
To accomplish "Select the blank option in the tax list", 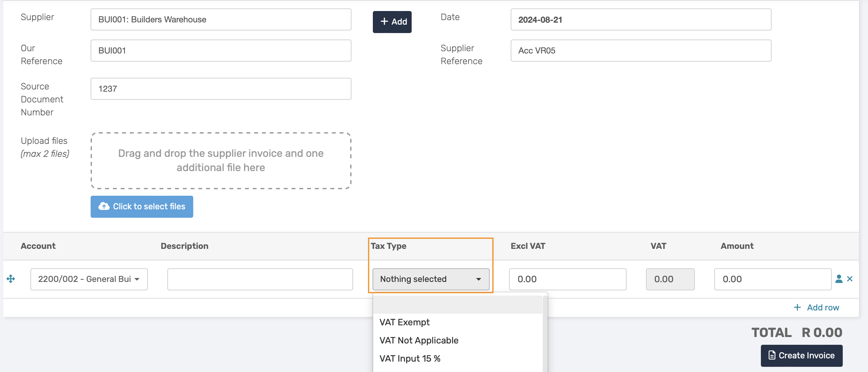I will click(458, 305).
